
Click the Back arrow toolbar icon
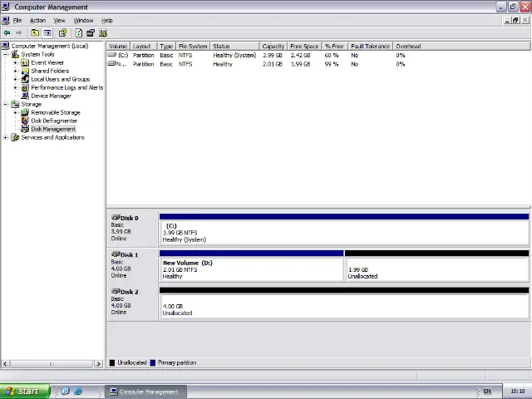tap(7, 33)
